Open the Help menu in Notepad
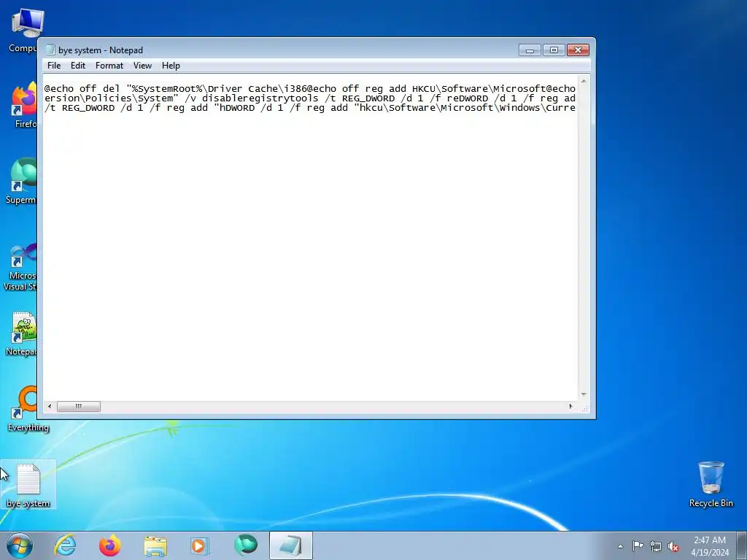The image size is (747, 560). tap(171, 66)
